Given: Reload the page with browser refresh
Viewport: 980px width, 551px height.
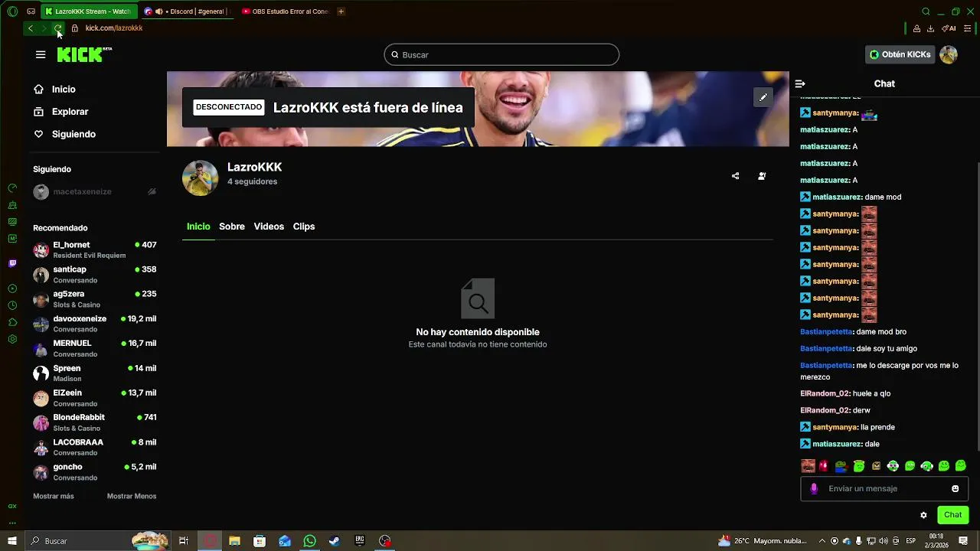Looking at the screenshot, I should [57, 28].
